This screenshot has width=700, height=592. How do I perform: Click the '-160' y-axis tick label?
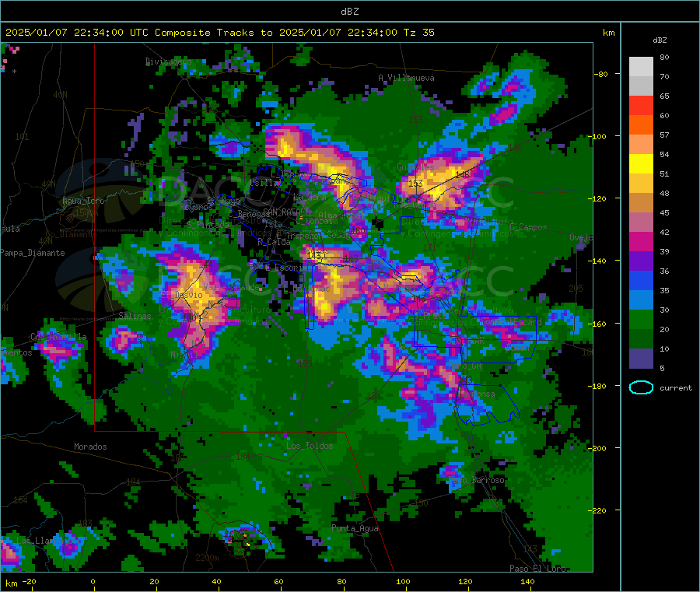click(x=598, y=324)
